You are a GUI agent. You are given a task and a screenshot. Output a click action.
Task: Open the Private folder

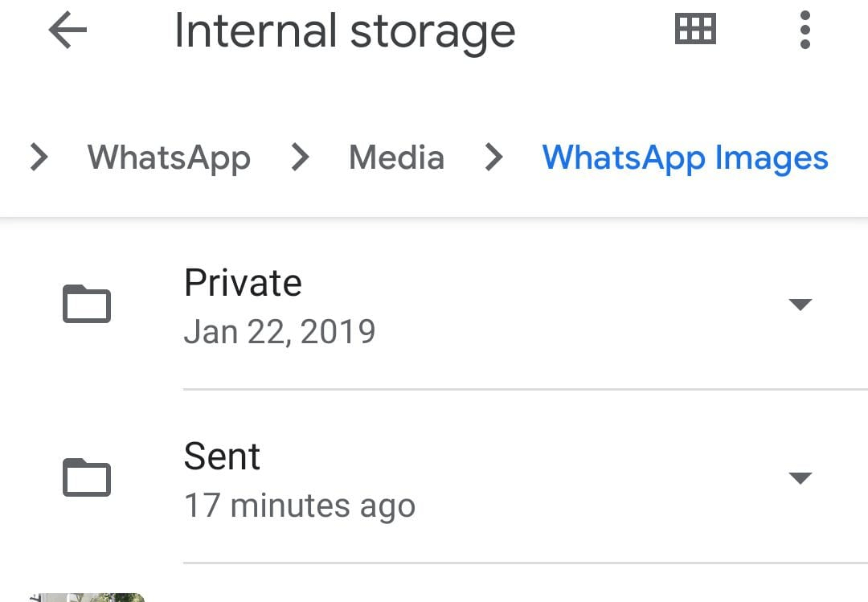(243, 282)
